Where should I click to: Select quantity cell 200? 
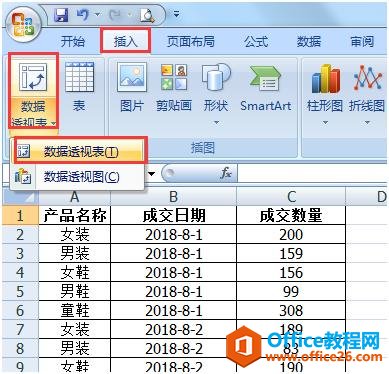(291, 235)
